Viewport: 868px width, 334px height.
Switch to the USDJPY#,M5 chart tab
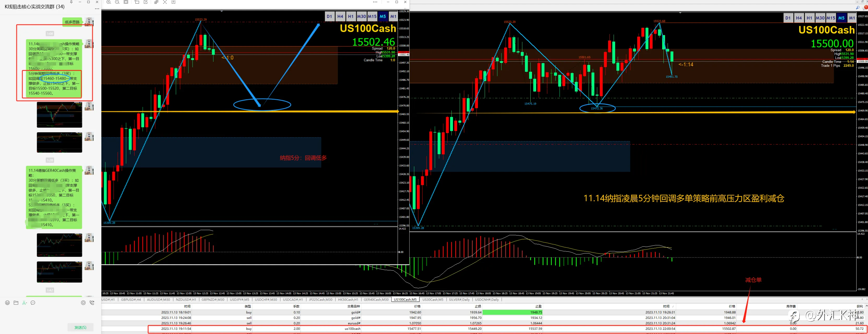coord(239,299)
